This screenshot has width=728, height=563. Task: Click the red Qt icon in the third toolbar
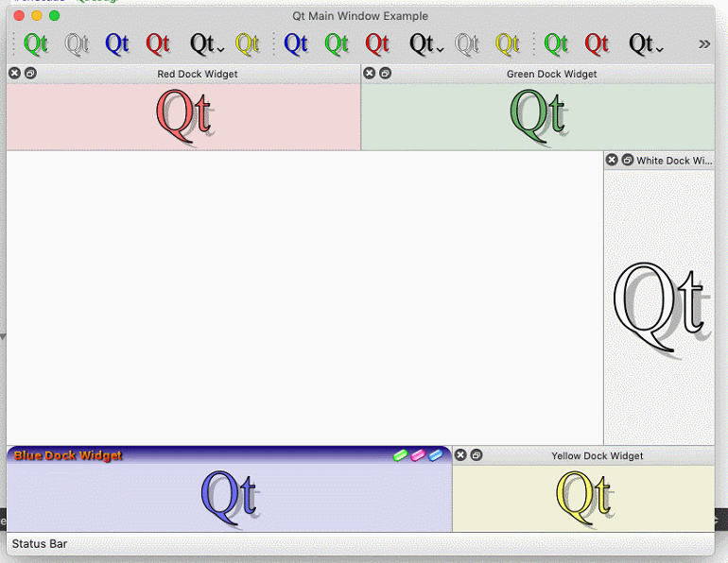click(x=597, y=44)
